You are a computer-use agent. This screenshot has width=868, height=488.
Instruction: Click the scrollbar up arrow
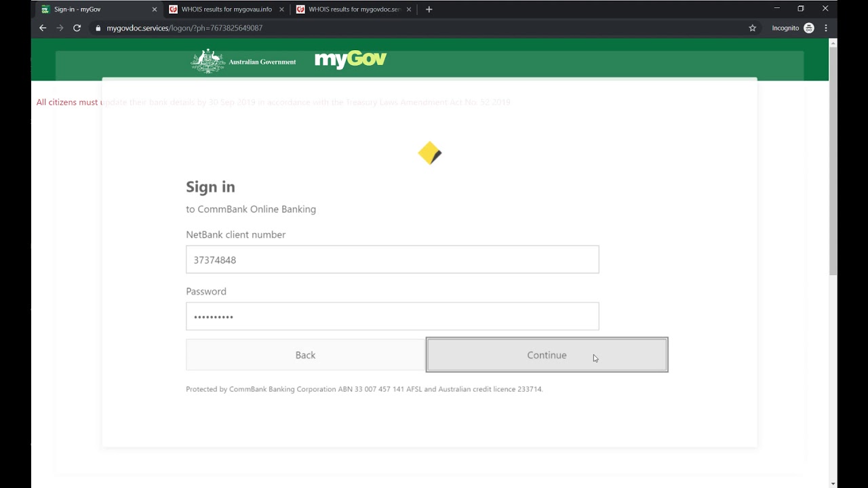833,43
